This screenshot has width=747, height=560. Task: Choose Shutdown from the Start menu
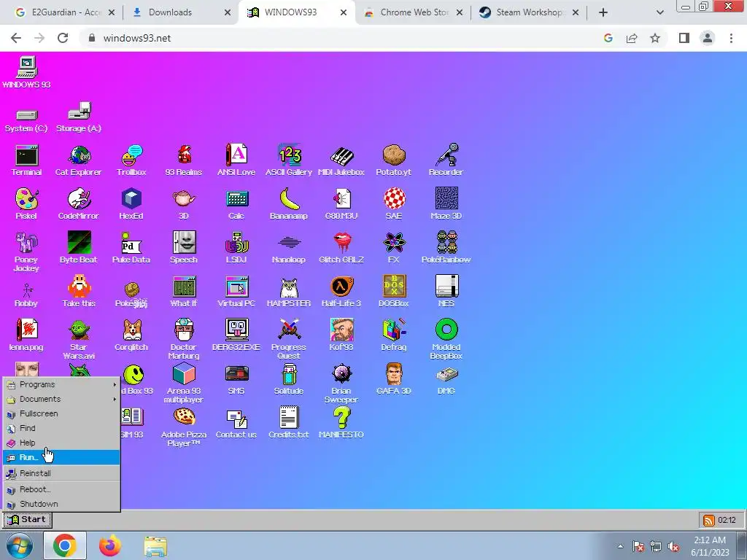[61, 504]
